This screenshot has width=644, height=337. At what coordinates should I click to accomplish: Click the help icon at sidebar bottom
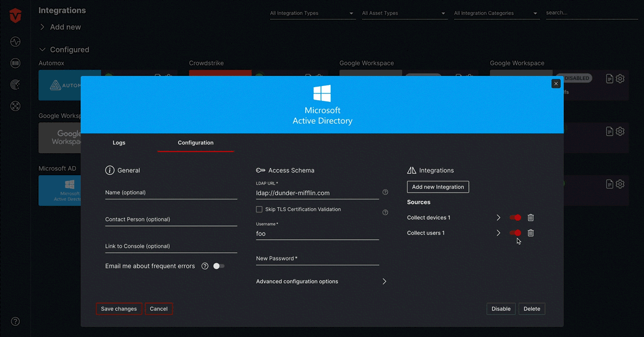point(15,321)
